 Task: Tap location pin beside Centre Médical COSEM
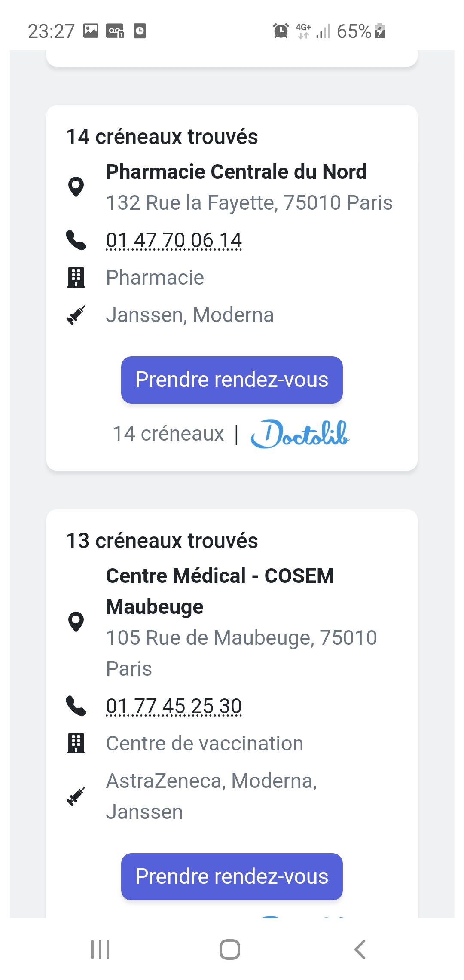76,622
